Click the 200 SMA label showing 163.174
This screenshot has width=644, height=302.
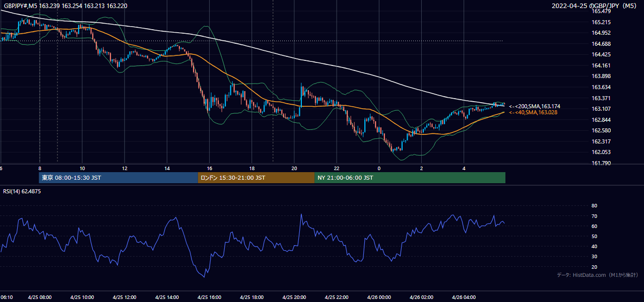535,106
